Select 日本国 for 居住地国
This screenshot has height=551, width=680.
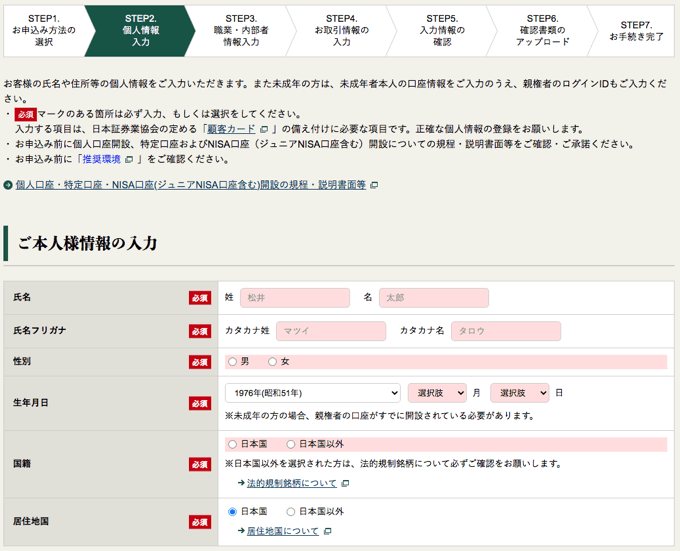(232, 512)
